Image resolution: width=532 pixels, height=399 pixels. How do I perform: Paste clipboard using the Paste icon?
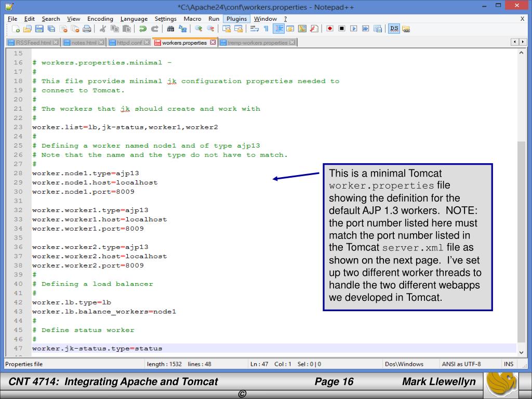tap(127, 29)
